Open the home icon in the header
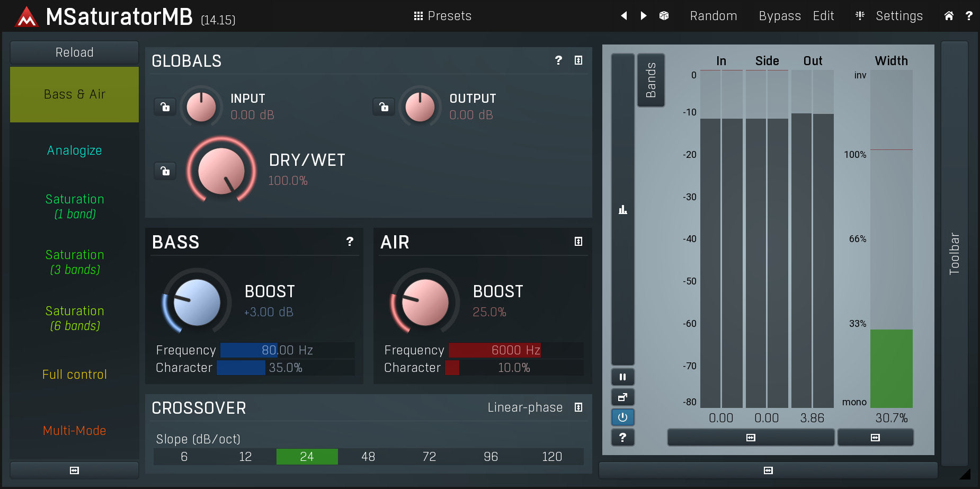Screen dimensions: 980x489 [x=949, y=16]
